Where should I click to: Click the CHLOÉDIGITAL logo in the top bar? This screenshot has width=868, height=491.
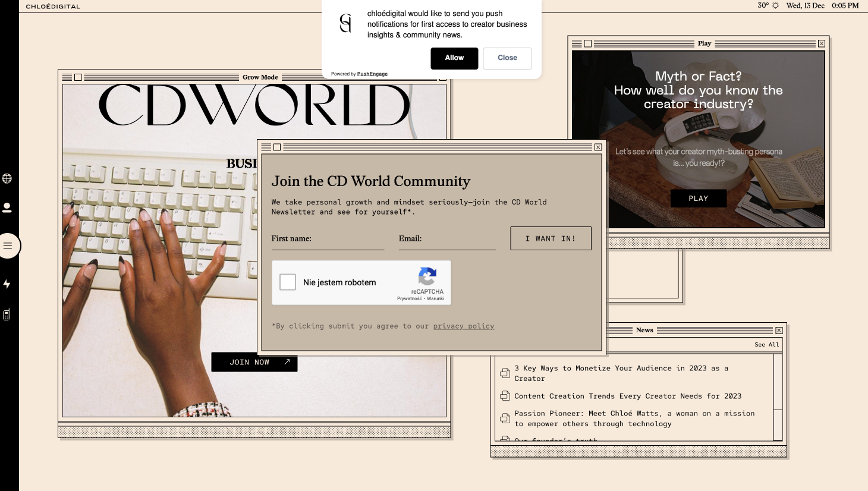coord(53,6)
